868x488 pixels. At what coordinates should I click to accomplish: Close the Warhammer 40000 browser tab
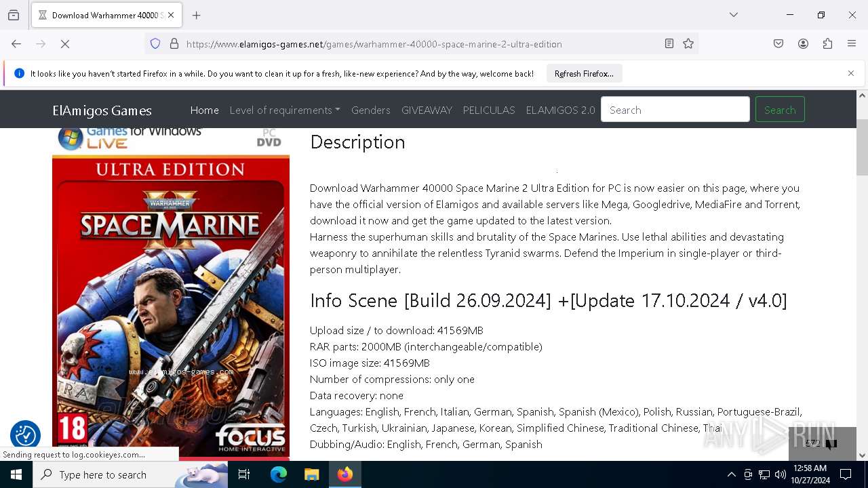point(171,15)
